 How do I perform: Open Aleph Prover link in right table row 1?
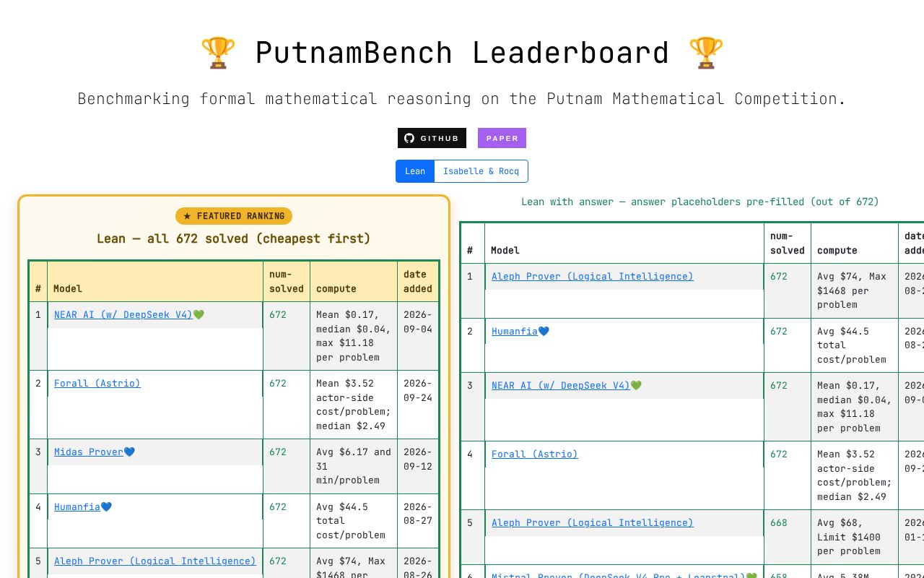[x=593, y=276]
